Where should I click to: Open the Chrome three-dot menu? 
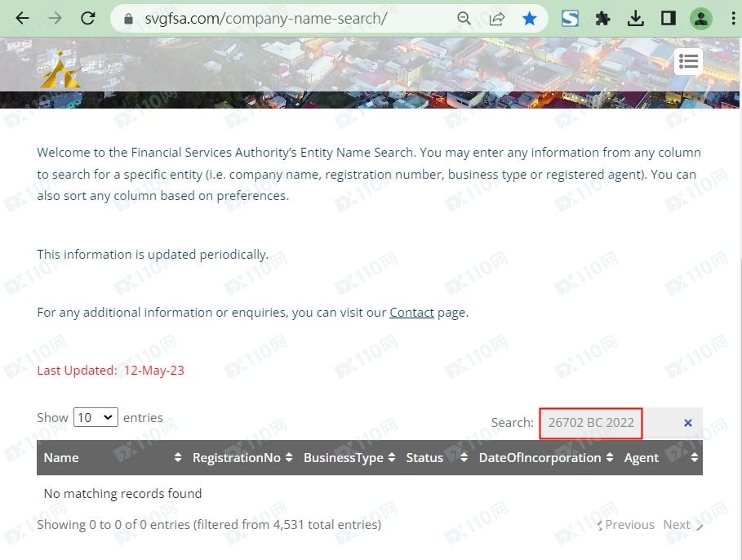[734, 19]
